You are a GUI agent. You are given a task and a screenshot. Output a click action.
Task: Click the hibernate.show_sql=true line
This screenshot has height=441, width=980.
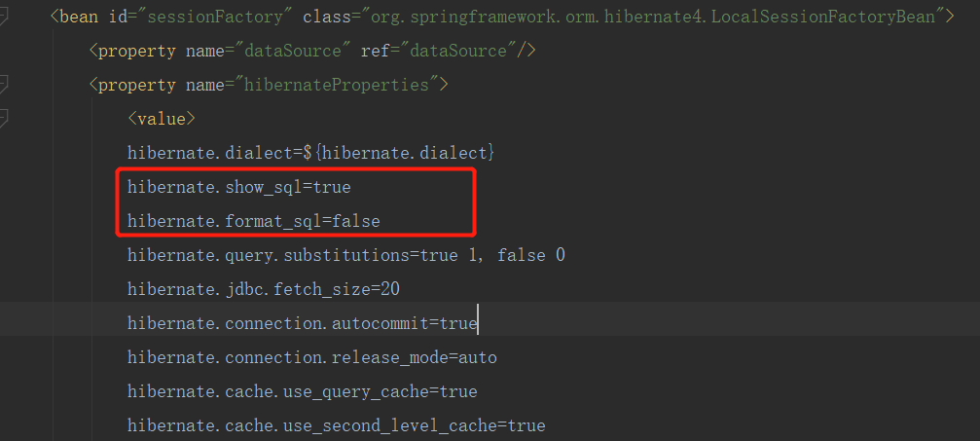(x=238, y=187)
